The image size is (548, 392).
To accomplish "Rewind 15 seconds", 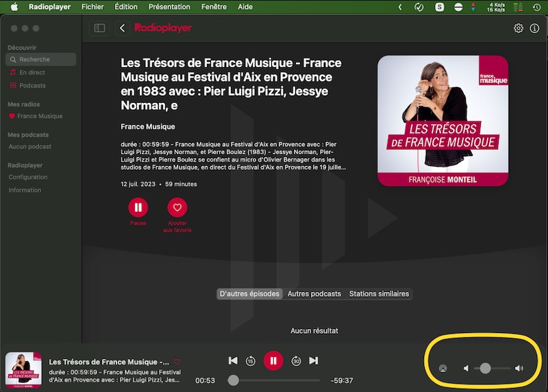I will pyautogui.click(x=251, y=360).
